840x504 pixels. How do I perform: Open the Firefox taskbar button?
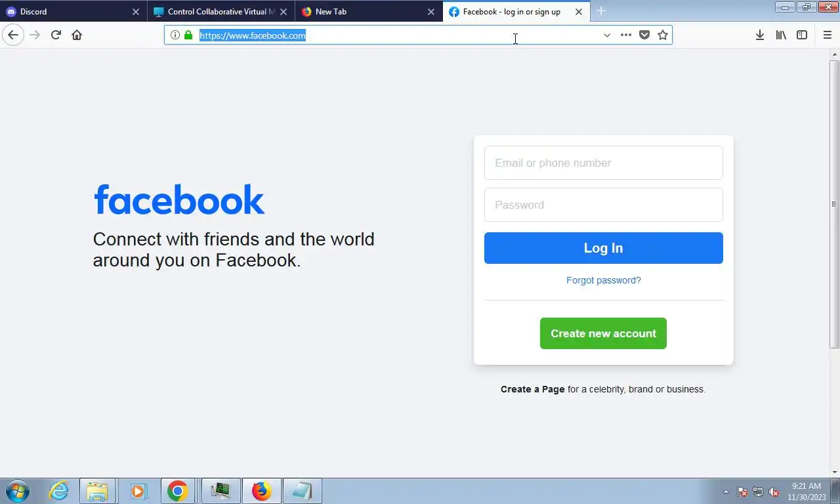[261, 491]
